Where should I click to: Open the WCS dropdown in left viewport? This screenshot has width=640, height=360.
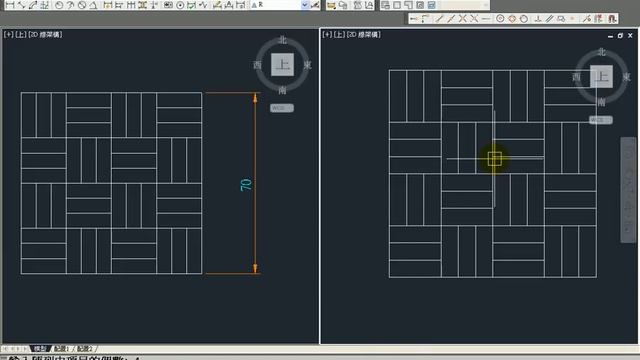click(x=282, y=108)
